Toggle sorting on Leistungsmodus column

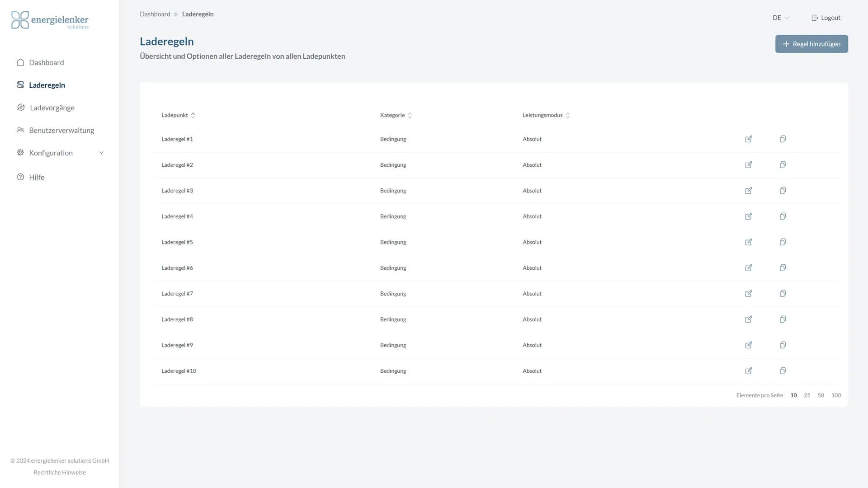pos(567,116)
